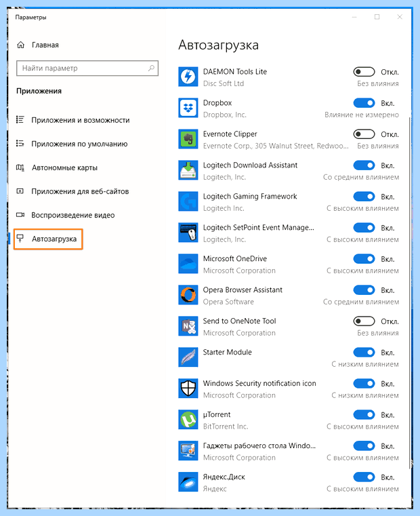Image resolution: width=420 pixels, height=516 pixels.
Task: Click the Opera Browser Assistant icon
Action: (188, 295)
